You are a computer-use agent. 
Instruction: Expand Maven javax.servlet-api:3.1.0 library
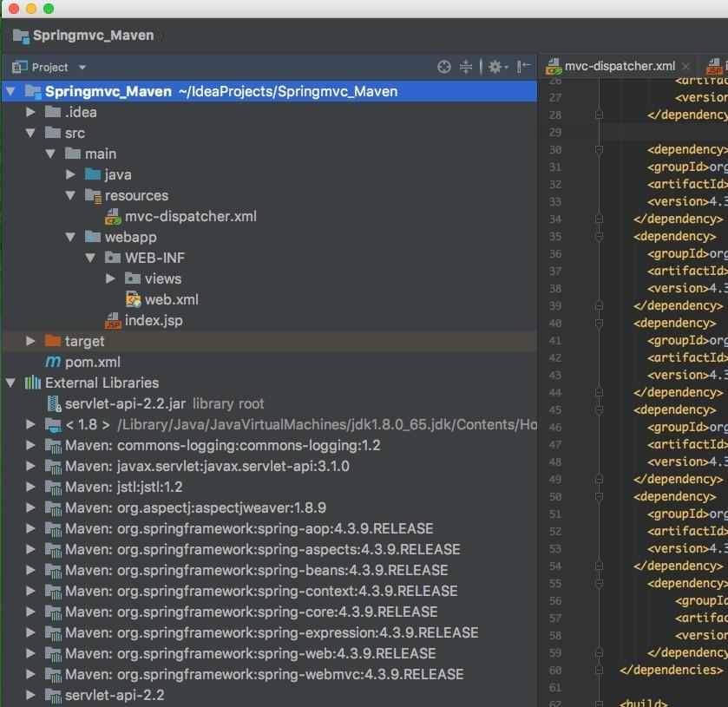(30, 466)
